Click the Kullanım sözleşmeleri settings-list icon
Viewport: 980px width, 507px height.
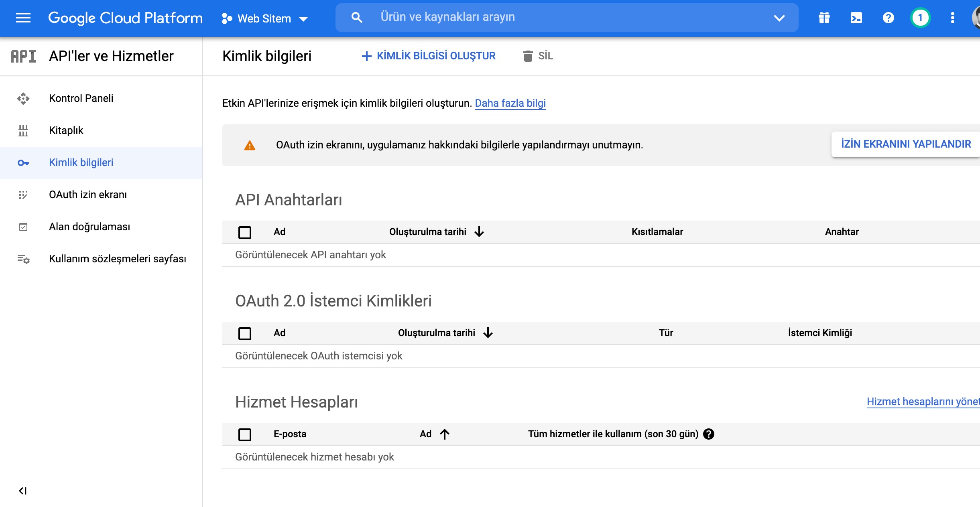23,259
